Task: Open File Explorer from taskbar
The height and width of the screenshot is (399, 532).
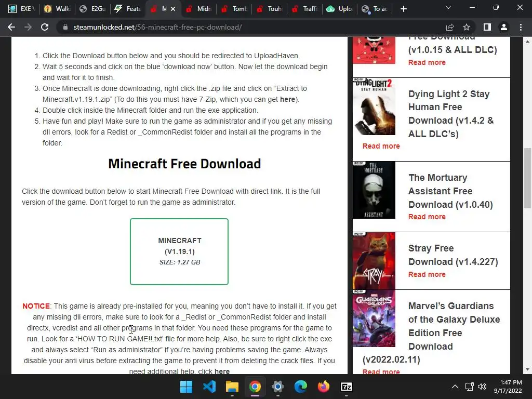Action: pos(232,387)
